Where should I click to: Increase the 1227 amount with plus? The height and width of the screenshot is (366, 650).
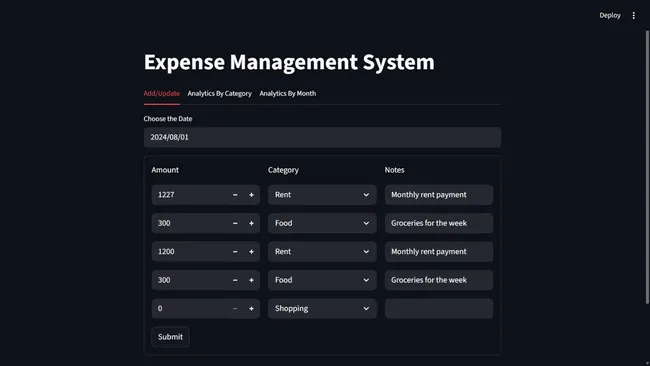(251, 195)
